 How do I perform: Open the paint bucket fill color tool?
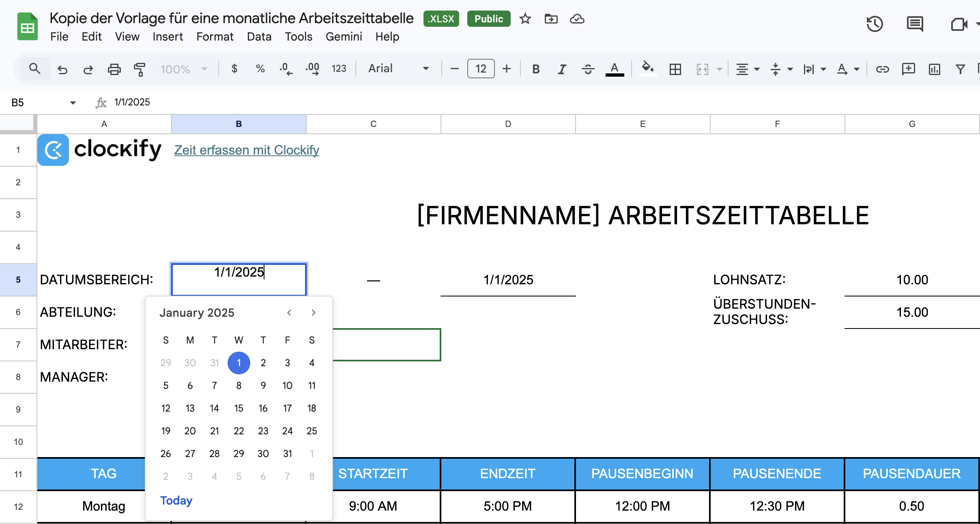coord(648,69)
